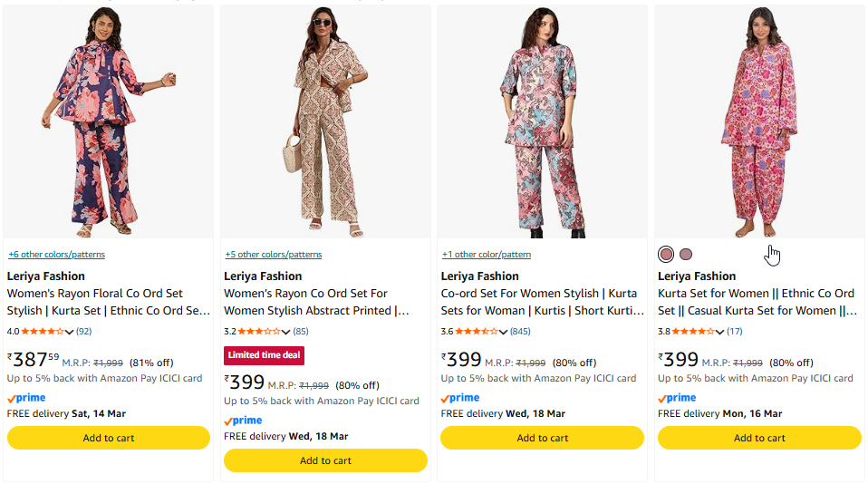Viewport: 868px width, 484px height.
Task: Open the "Limited time deal" badge
Action: pos(264,355)
